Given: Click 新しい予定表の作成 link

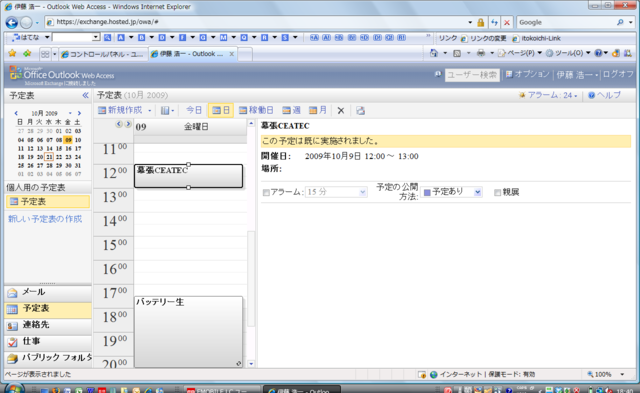Looking at the screenshot, I should pyautogui.click(x=45, y=219).
